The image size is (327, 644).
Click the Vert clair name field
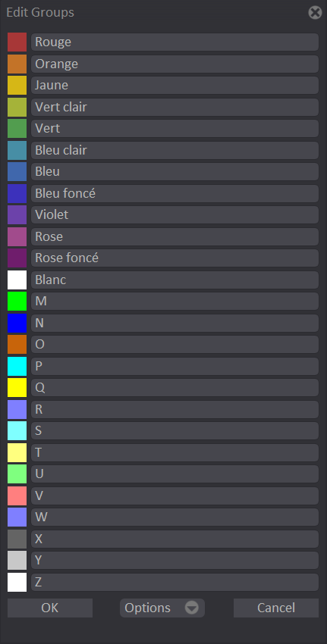tap(175, 107)
